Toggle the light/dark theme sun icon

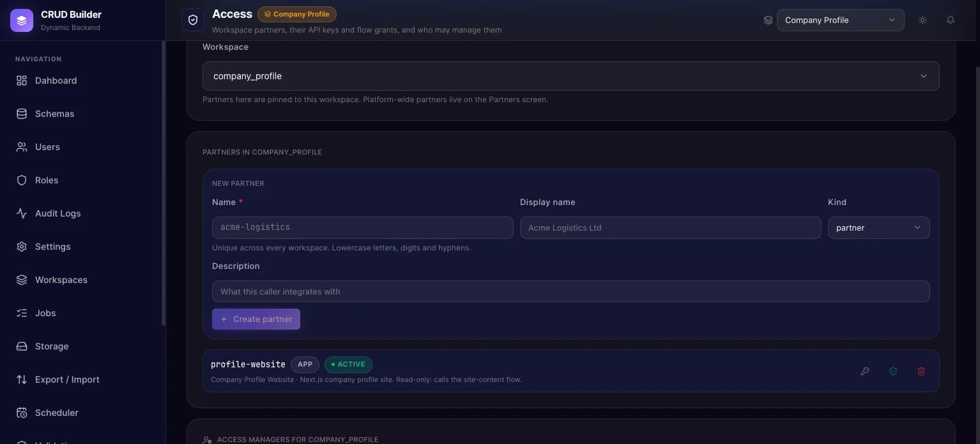click(923, 20)
